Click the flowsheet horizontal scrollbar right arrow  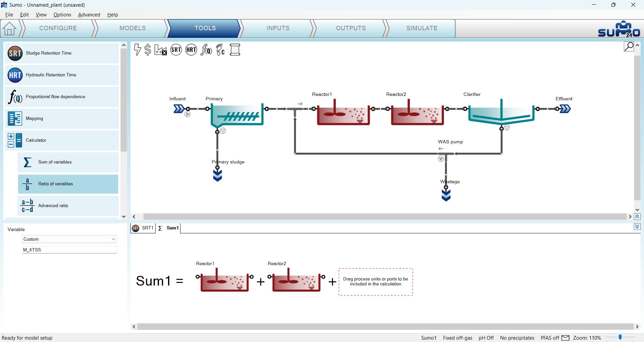[630, 217]
